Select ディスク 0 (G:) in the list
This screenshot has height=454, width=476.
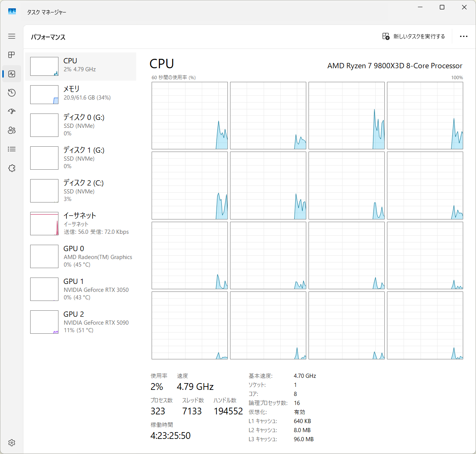click(81, 125)
